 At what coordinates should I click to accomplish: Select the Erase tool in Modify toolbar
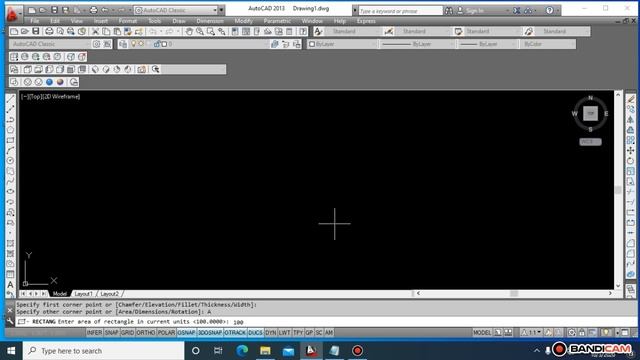(631, 99)
